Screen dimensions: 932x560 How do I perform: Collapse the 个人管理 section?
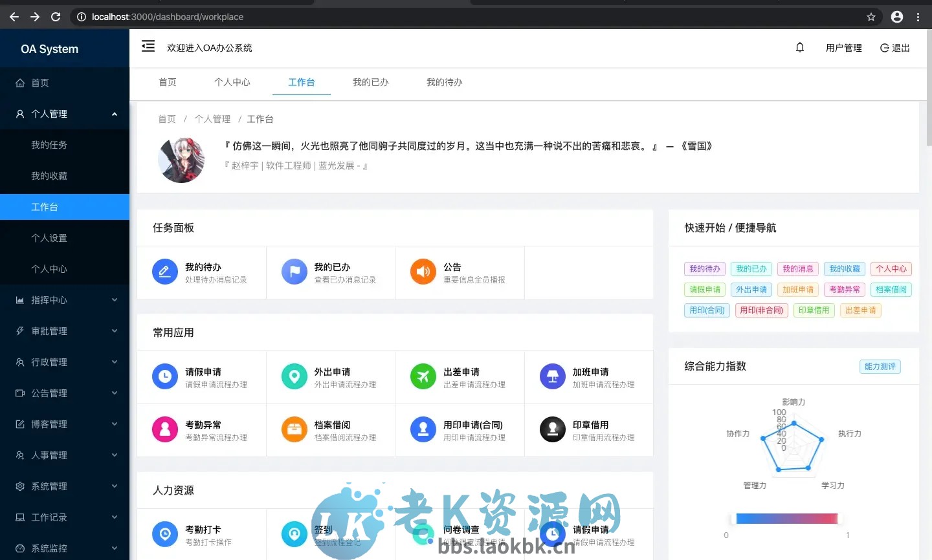pos(65,114)
